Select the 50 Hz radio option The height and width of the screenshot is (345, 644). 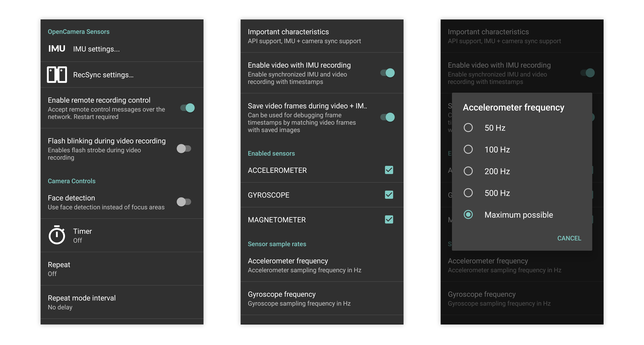[x=468, y=128]
